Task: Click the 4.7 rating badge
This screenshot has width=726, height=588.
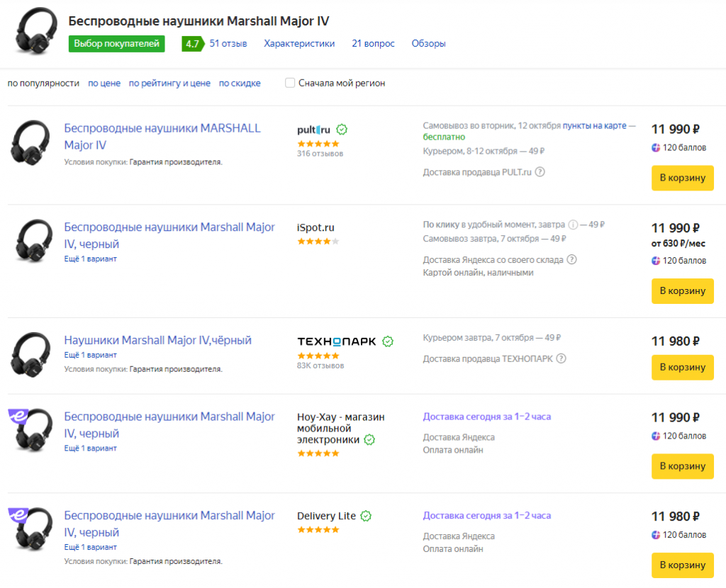Action: [x=193, y=44]
